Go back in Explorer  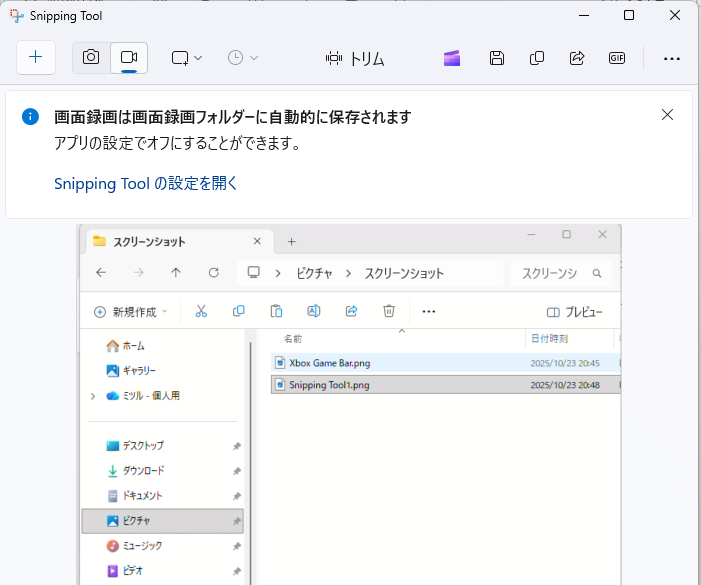[101, 273]
